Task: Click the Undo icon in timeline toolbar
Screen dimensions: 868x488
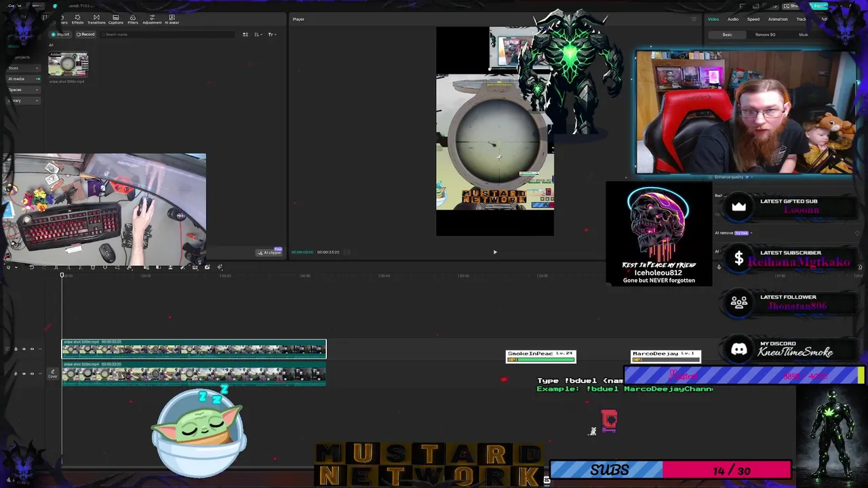Action: [x=31, y=267]
